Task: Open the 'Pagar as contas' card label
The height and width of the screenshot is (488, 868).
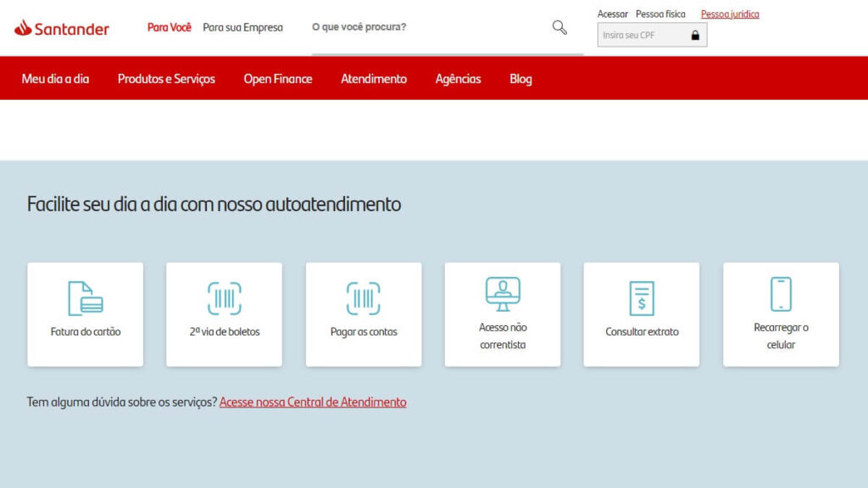Action: (x=364, y=331)
